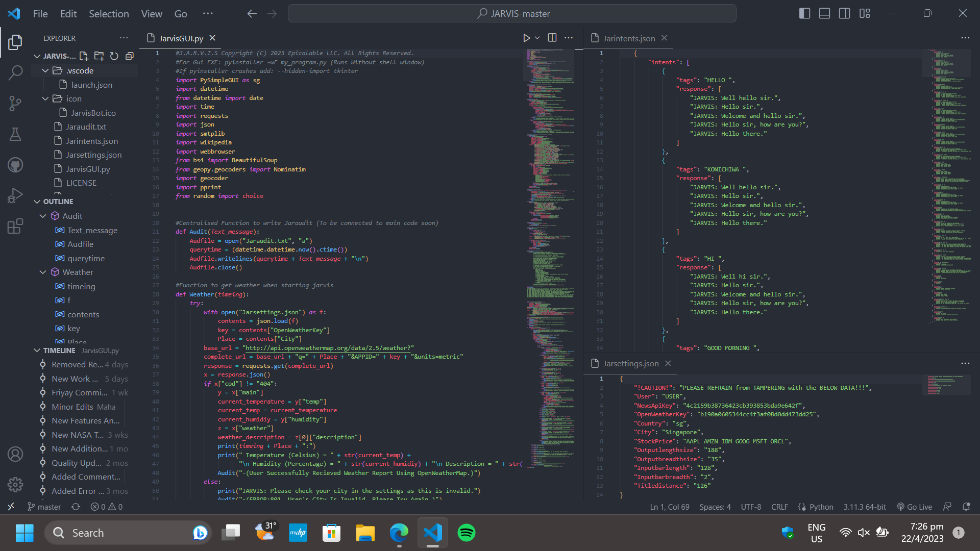Collapse the JARVIS-master explorer section
Viewport: 980px width, 551px height.
(37, 56)
